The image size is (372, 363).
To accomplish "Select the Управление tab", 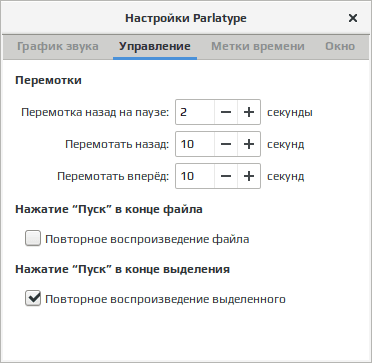I will [155, 46].
